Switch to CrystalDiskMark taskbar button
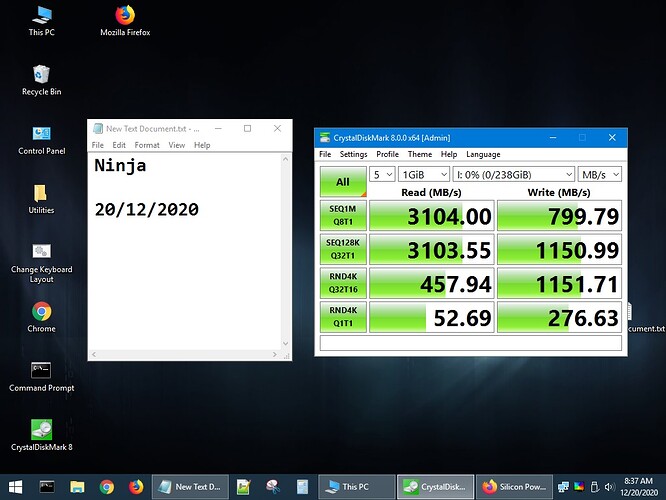Screen dimensions: 666x500 click(x=436, y=487)
